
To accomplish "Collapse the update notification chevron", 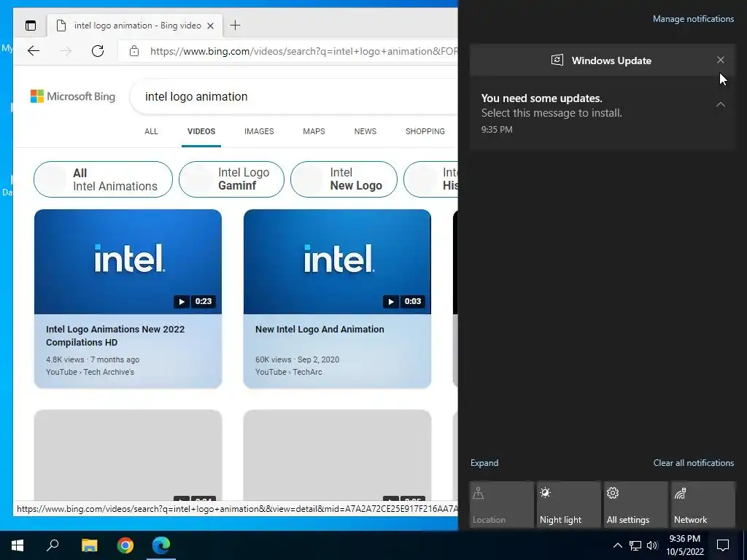I will pos(720,104).
